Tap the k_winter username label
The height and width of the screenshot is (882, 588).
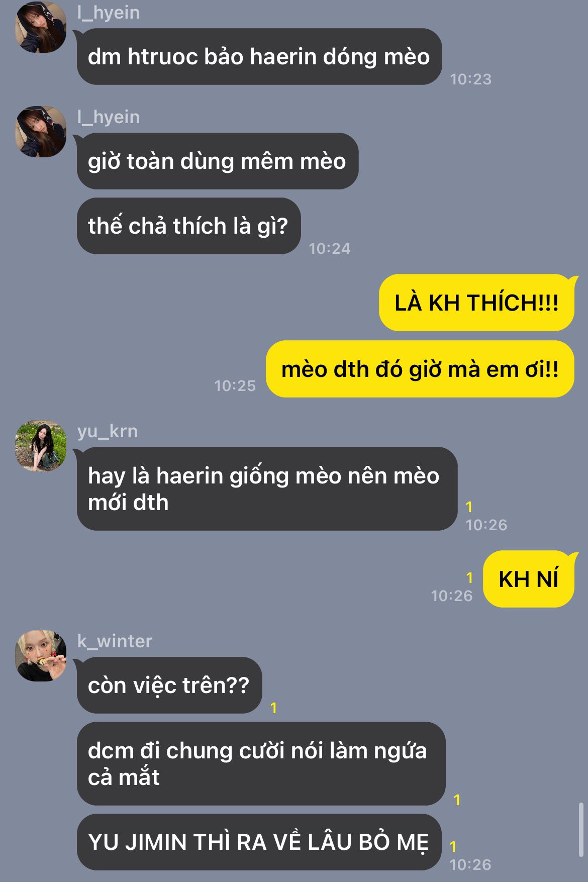pos(115,641)
